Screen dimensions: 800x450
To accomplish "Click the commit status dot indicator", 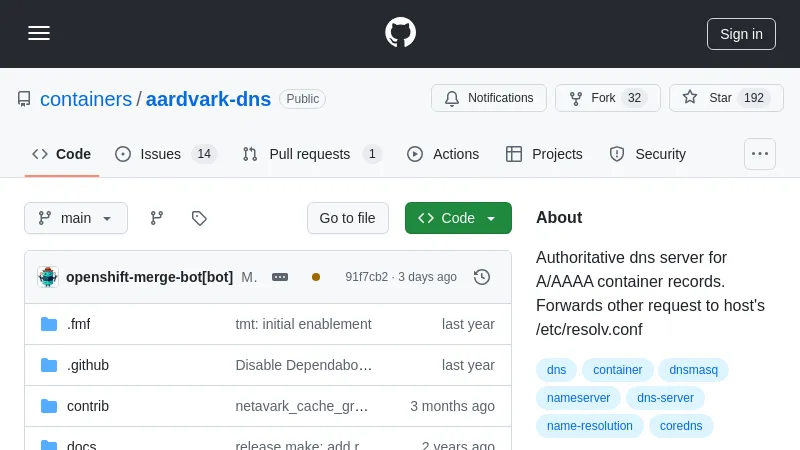I will tap(316, 277).
